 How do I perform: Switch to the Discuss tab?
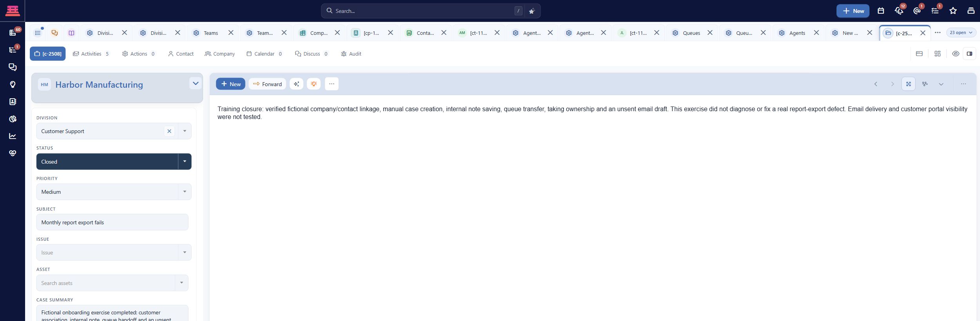pyautogui.click(x=311, y=54)
